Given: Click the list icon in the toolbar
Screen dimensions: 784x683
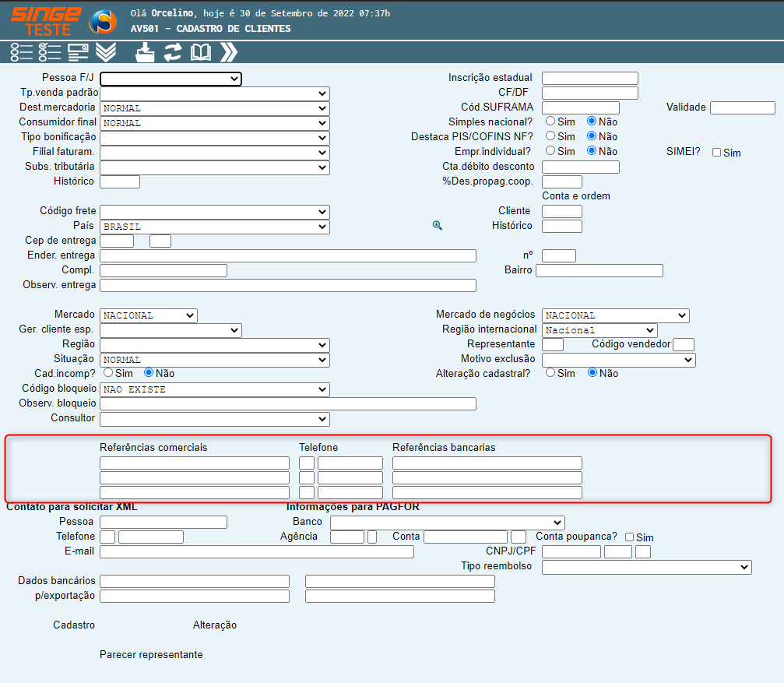Looking at the screenshot, I should pyautogui.click(x=21, y=52).
